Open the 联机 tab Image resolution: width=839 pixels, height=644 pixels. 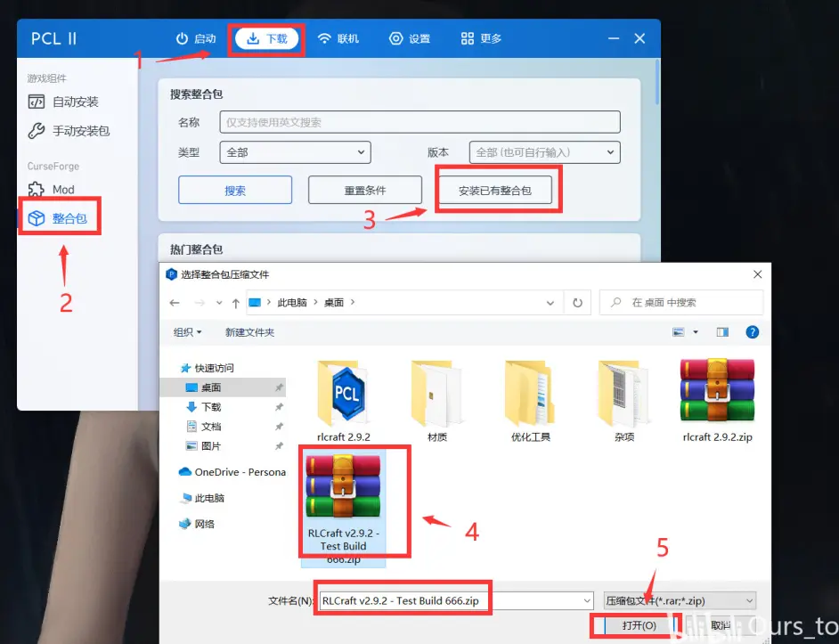(338, 38)
